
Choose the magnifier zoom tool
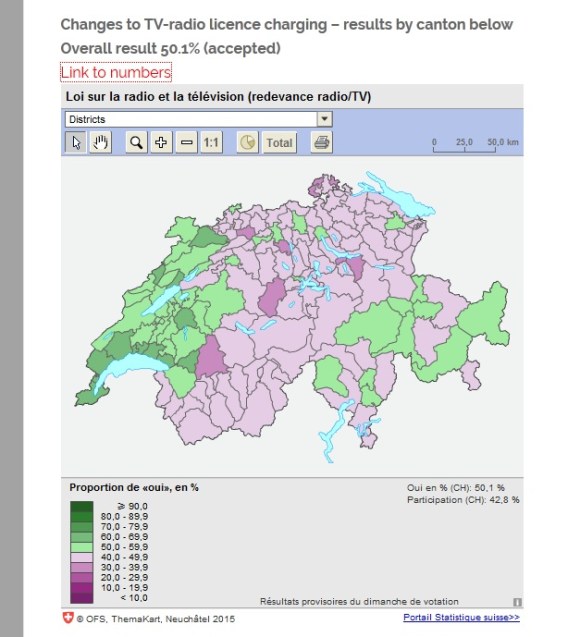pos(136,143)
